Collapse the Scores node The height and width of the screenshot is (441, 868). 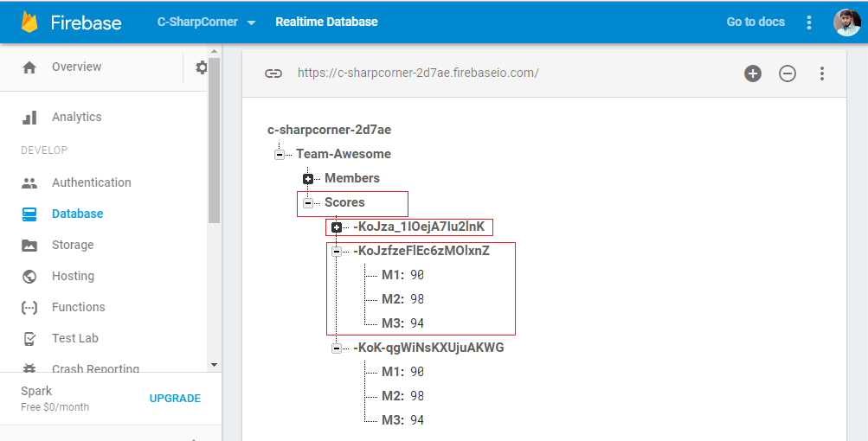tap(308, 203)
